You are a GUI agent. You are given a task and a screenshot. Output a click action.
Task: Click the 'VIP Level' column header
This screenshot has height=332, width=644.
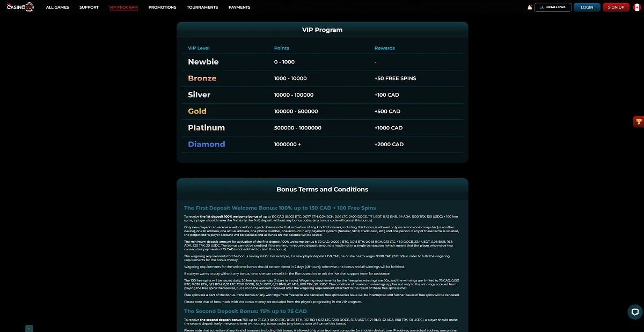pos(199,48)
